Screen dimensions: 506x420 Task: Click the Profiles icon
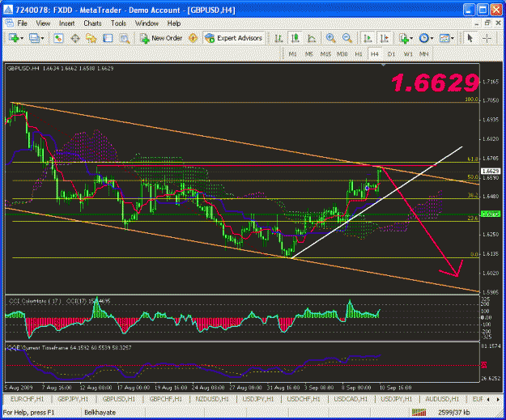tap(34, 38)
